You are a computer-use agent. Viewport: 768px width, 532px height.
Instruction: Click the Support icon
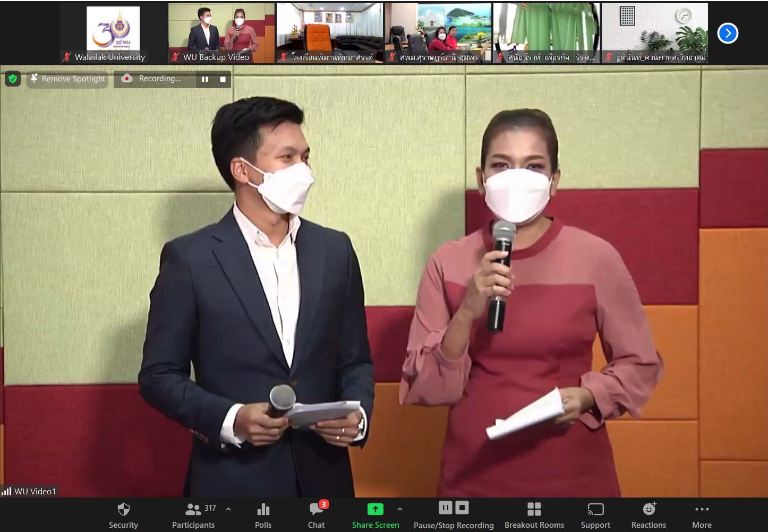pyautogui.click(x=595, y=515)
